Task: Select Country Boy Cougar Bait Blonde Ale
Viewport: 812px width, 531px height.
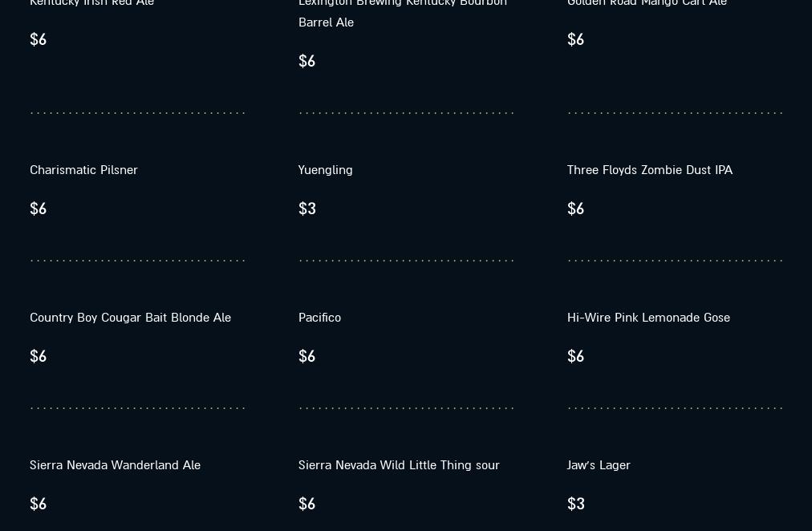Action: [x=130, y=318]
